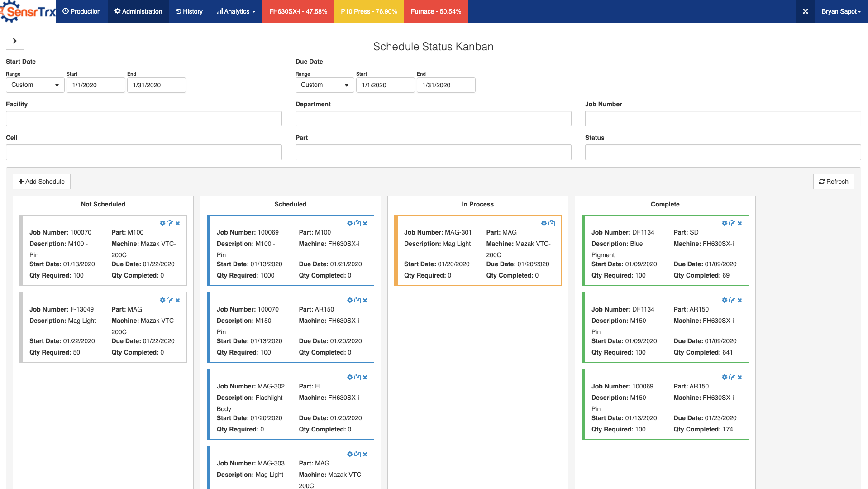The image size is (868, 489).
Task: Click the Scheduled column header
Action: pyautogui.click(x=291, y=204)
